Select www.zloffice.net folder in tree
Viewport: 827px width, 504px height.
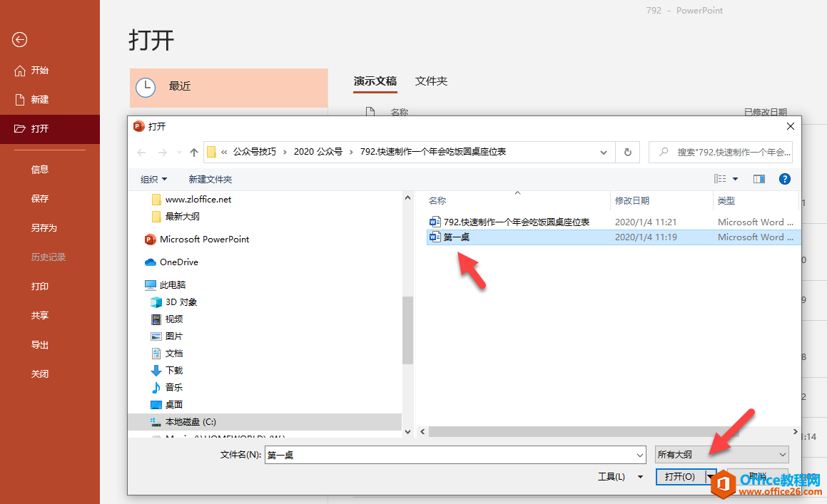pyautogui.click(x=198, y=200)
